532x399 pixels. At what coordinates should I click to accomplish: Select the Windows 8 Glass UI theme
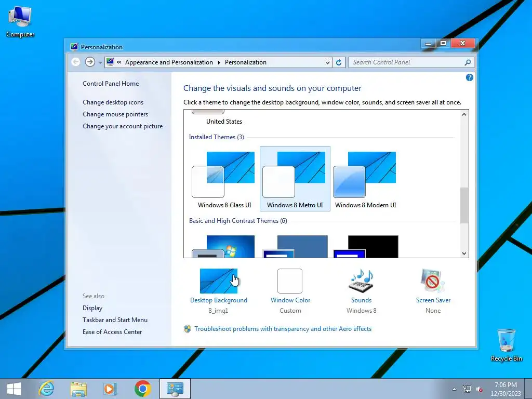coord(224,179)
